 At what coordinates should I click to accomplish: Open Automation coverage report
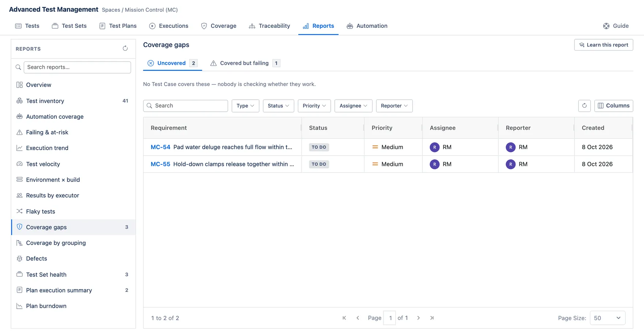[73, 116]
